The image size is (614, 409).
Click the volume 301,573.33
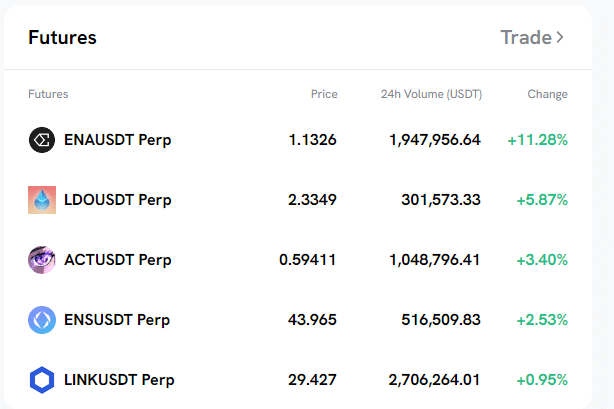coord(441,200)
